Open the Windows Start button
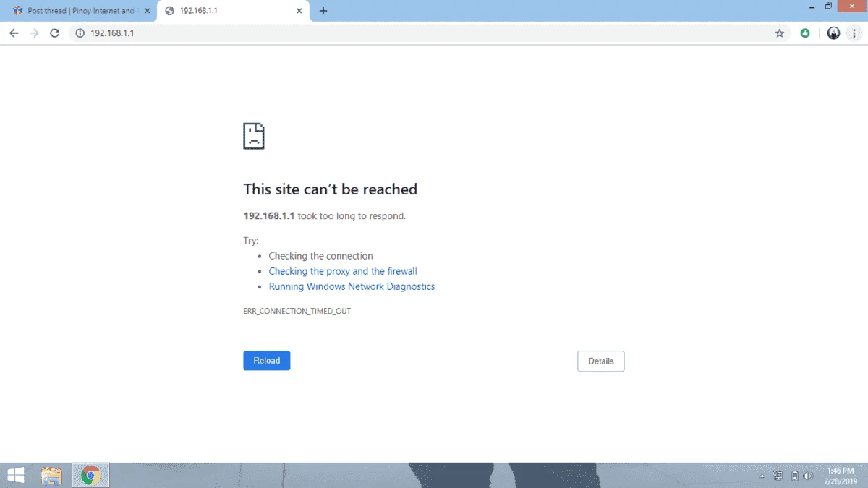This screenshot has height=488, width=868. coord(15,475)
